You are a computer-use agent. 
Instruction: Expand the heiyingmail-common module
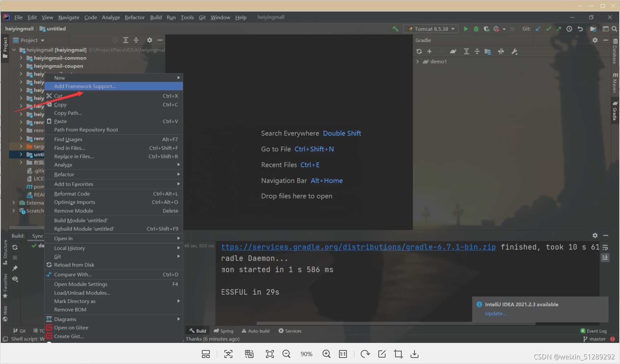(x=21, y=58)
